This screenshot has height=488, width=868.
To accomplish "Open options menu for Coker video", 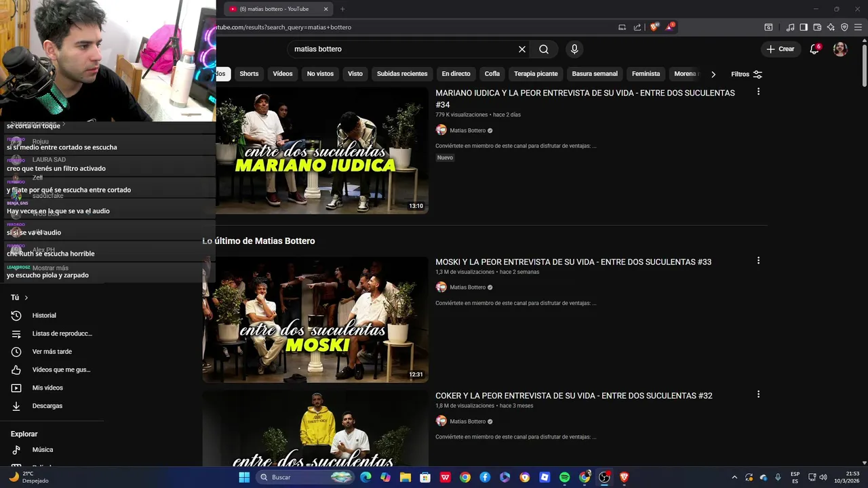I will (758, 394).
